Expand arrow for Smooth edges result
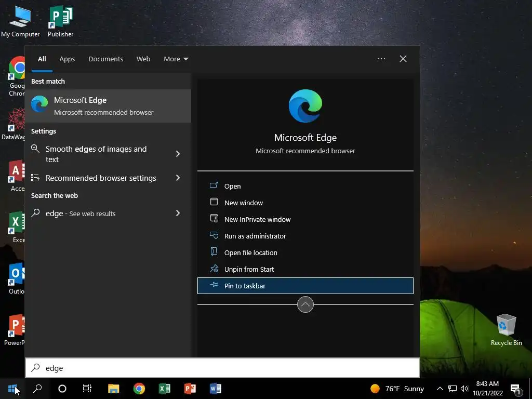The width and height of the screenshot is (532, 399). pos(178,154)
